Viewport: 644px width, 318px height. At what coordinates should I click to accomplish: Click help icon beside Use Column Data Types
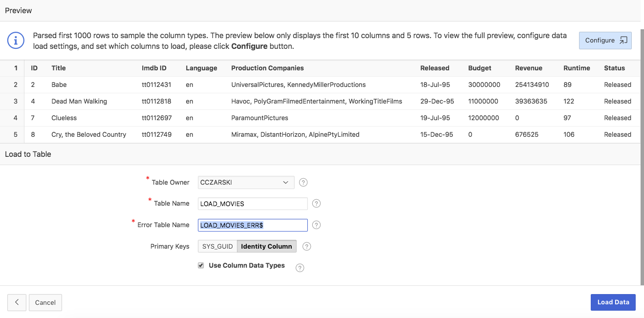pos(300,268)
